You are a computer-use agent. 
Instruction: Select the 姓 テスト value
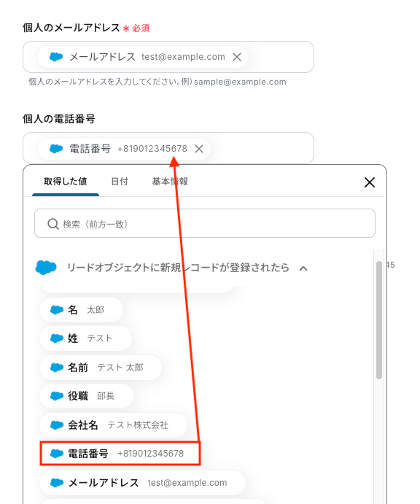85,338
